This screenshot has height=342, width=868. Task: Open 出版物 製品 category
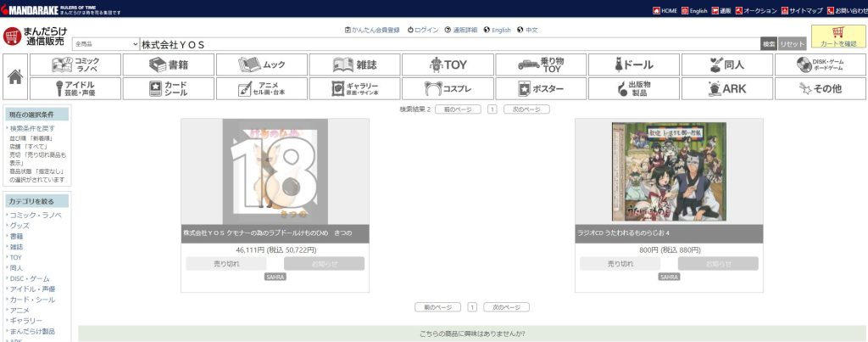point(634,89)
